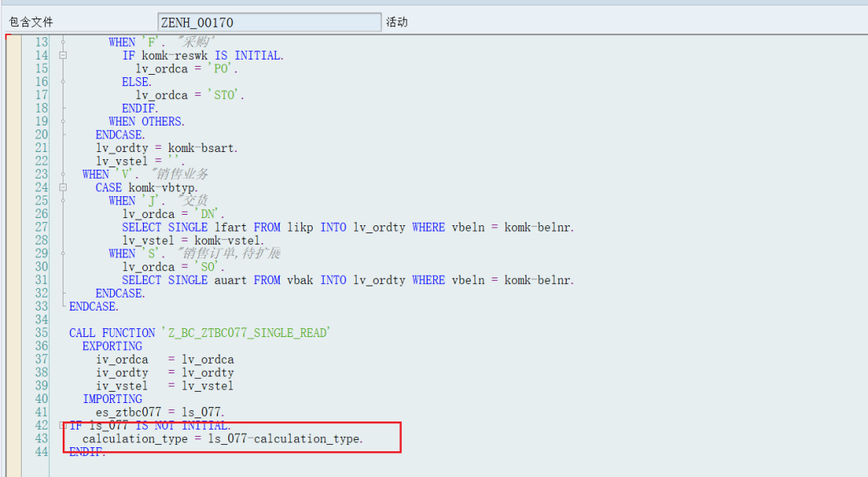Screen dimensions: 868x477
Task: Click the IF komk-reswk IS INITIAL statement
Action: click(x=203, y=56)
